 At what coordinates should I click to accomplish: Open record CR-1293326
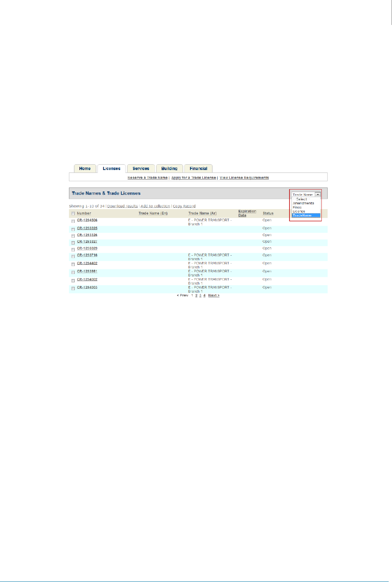click(x=87, y=235)
